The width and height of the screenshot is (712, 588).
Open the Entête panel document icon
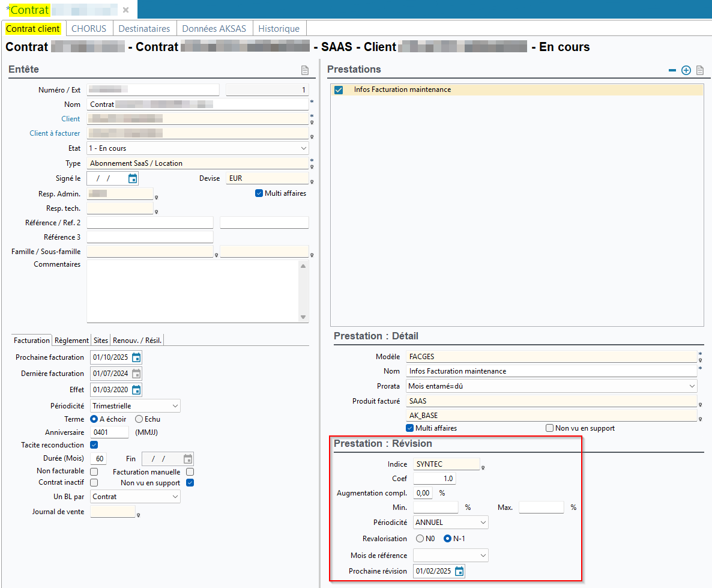305,70
